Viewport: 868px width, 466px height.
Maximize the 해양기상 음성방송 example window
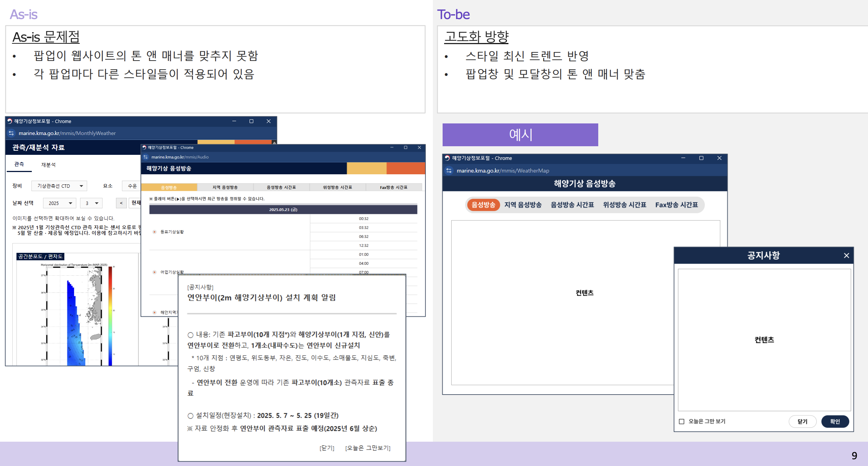701,158
